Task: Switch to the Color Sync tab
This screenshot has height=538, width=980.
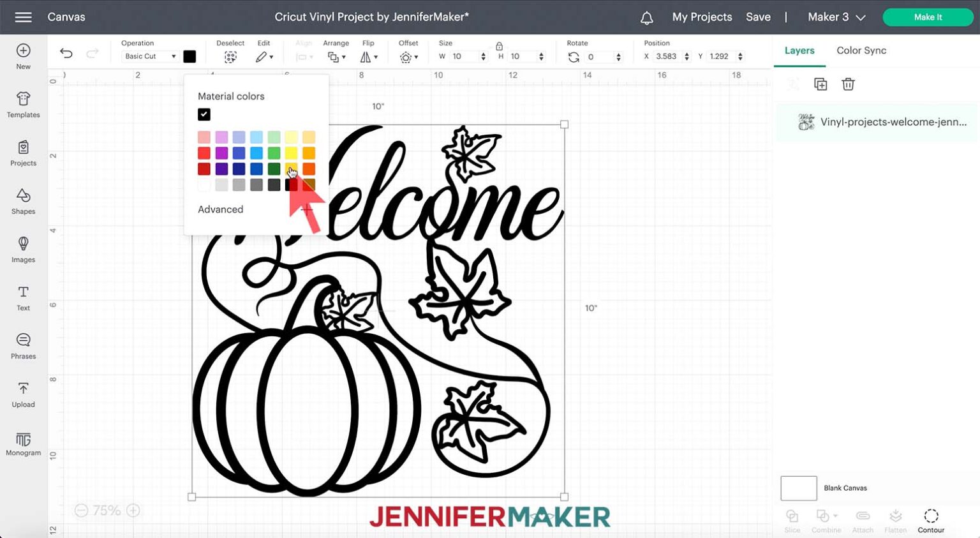Action: click(861, 50)
